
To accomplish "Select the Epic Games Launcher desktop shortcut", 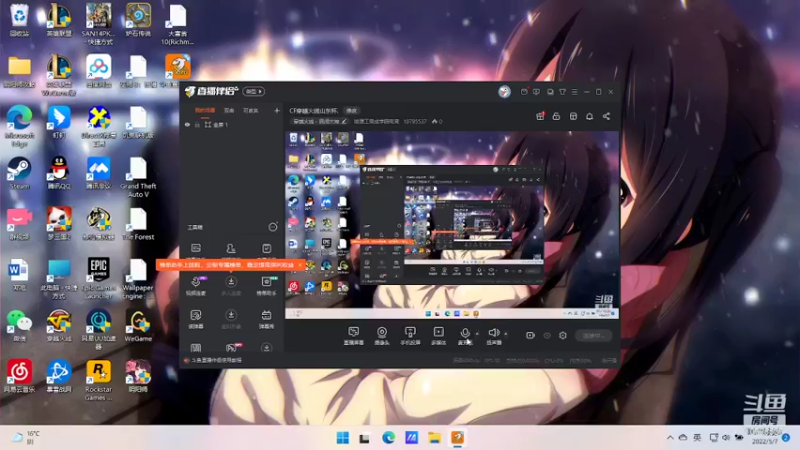I will pyautogui.click(x=98, y=278).
